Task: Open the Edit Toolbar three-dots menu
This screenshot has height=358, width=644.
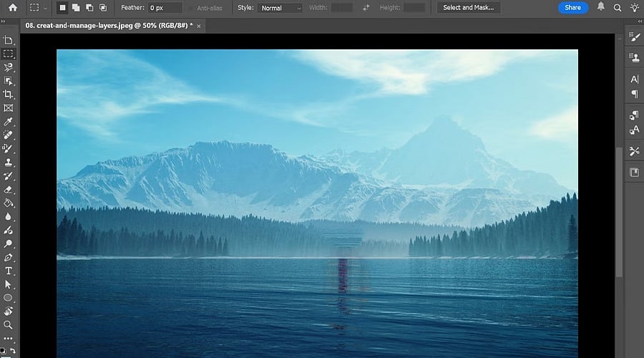Action: pos(8,338)
